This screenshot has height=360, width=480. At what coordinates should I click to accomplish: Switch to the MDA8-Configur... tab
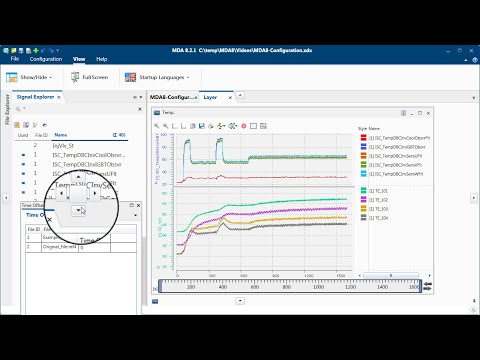(171, 97)
